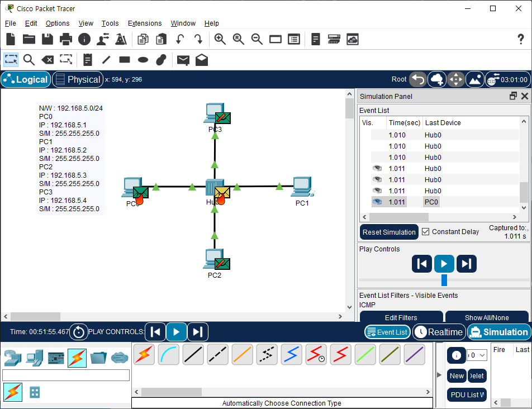Click the Redo arrow icon
Viewport: 532px width, 409px height.
[x=198, y=39]
